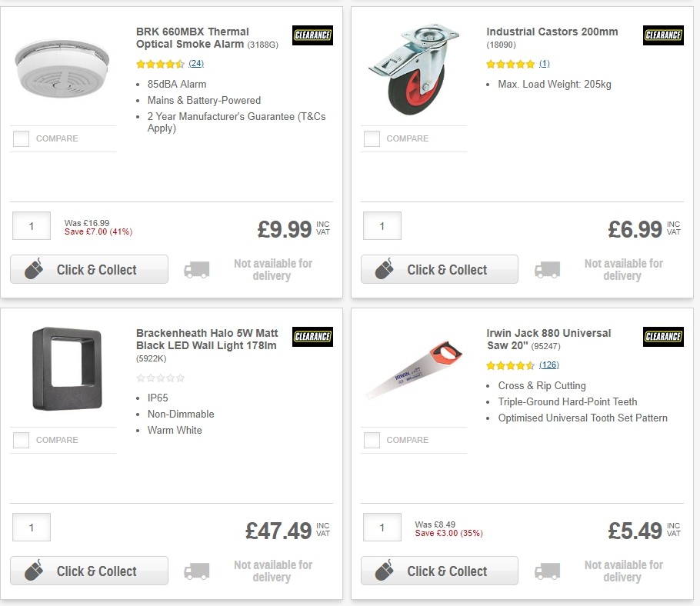The height and width of the screenshot is (606, 700).
Task: Click the mouse icon on the Brackenheath light's Click & Collect button
Action: 32,571
